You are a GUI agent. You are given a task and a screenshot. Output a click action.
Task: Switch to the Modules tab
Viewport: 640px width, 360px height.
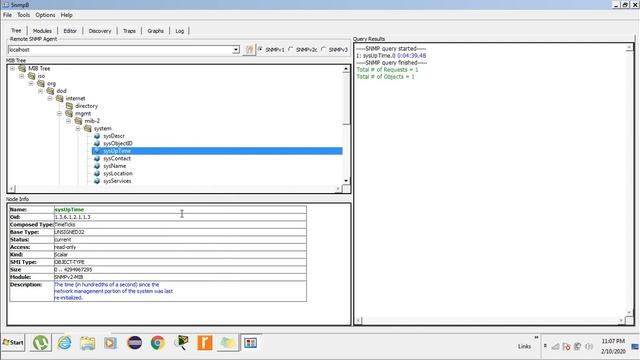pos(42,31)
